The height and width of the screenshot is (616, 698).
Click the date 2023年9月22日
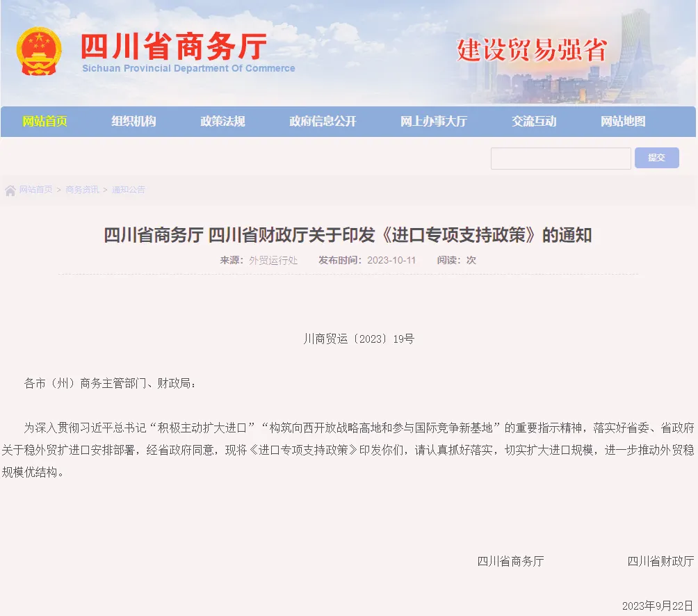(x=658, y=606)
